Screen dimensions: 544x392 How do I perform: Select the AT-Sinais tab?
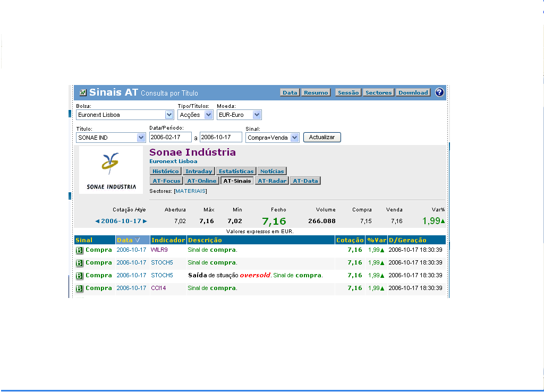click(237, 181)
